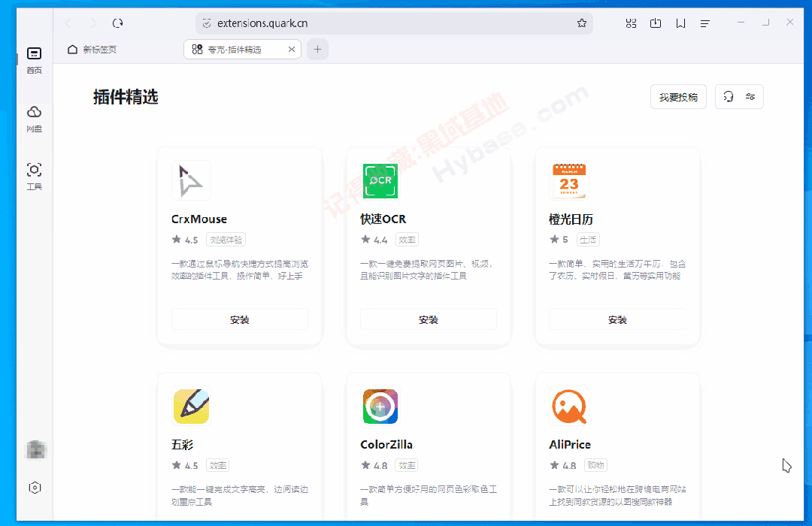Click the AliPrice description text
This screenshot has width=812, height=526.
(x=617, y=495)
